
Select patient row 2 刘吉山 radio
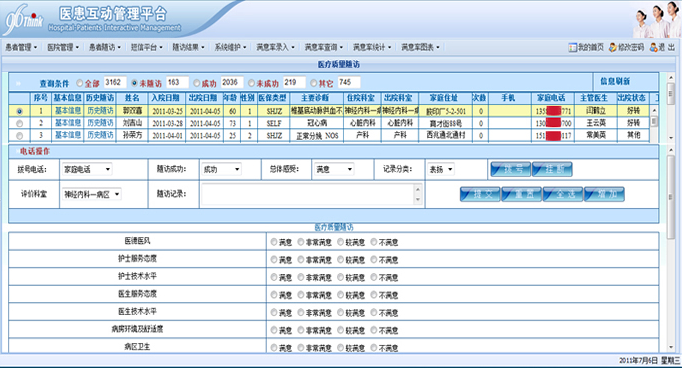point(19,124)
